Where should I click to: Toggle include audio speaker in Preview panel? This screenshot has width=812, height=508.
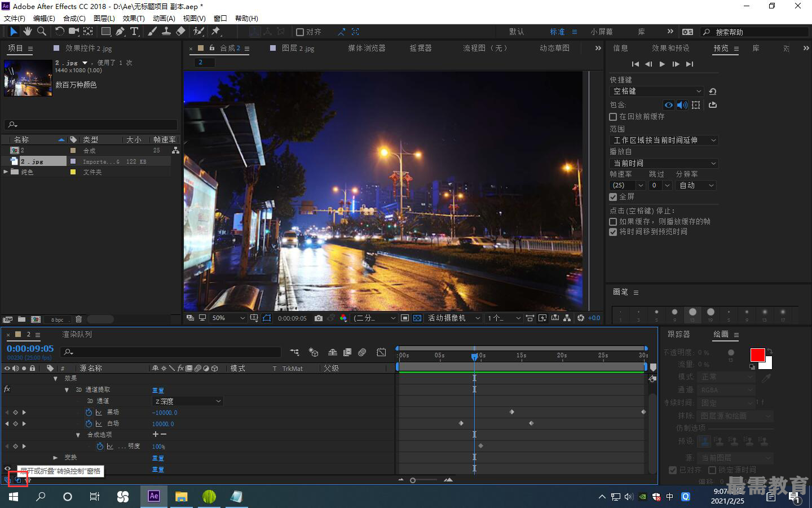point(682,105)
